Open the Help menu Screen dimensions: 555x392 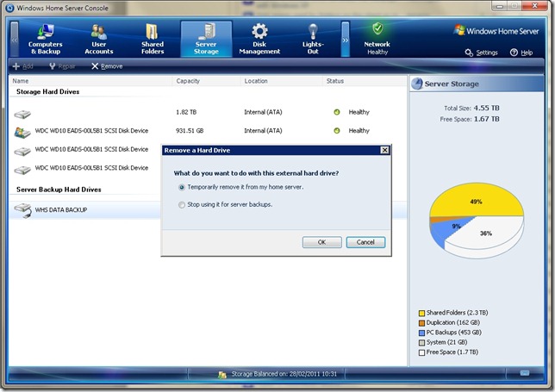527,53
